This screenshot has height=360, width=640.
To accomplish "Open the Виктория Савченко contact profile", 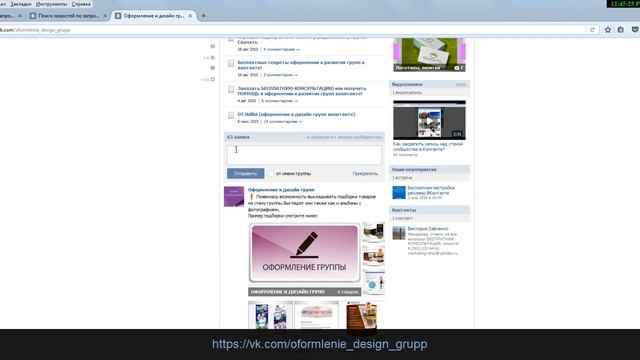I will coord(428,229).
